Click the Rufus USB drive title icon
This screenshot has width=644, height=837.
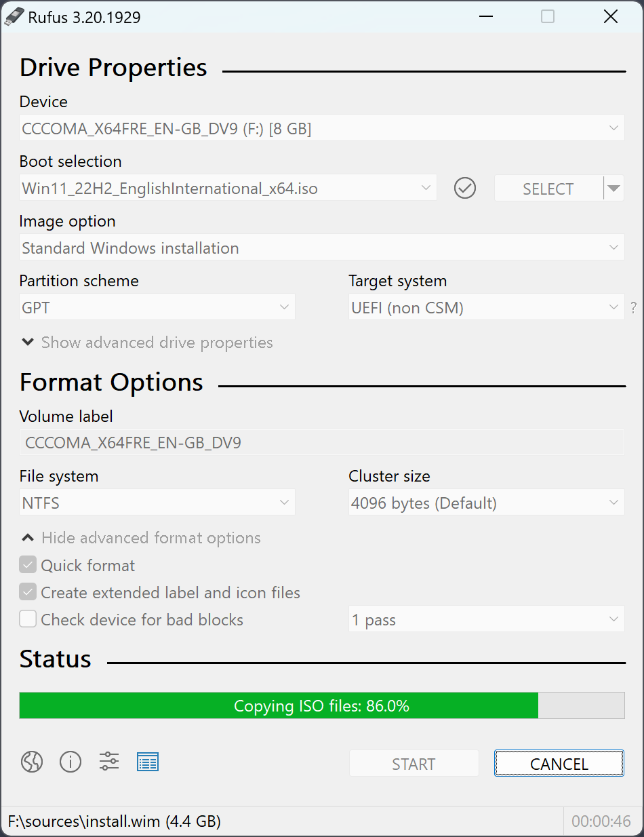(15, 16)
